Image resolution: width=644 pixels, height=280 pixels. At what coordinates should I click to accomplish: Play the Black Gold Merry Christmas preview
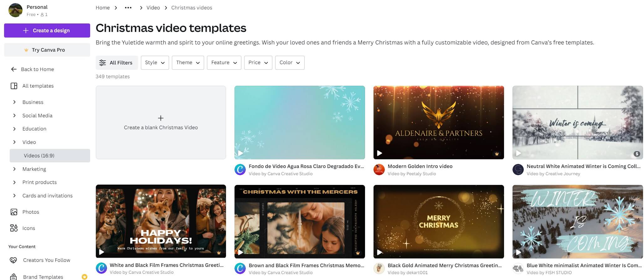(379, 252)
